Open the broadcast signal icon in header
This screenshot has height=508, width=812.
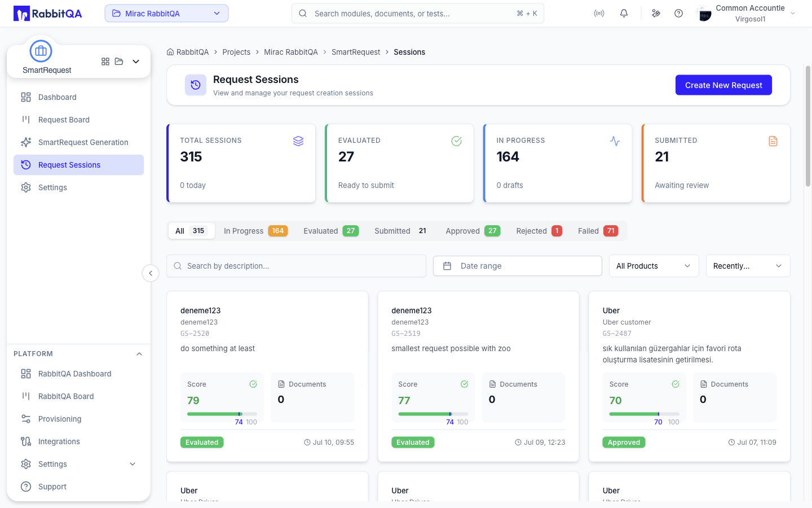click(x=599, y=14)
